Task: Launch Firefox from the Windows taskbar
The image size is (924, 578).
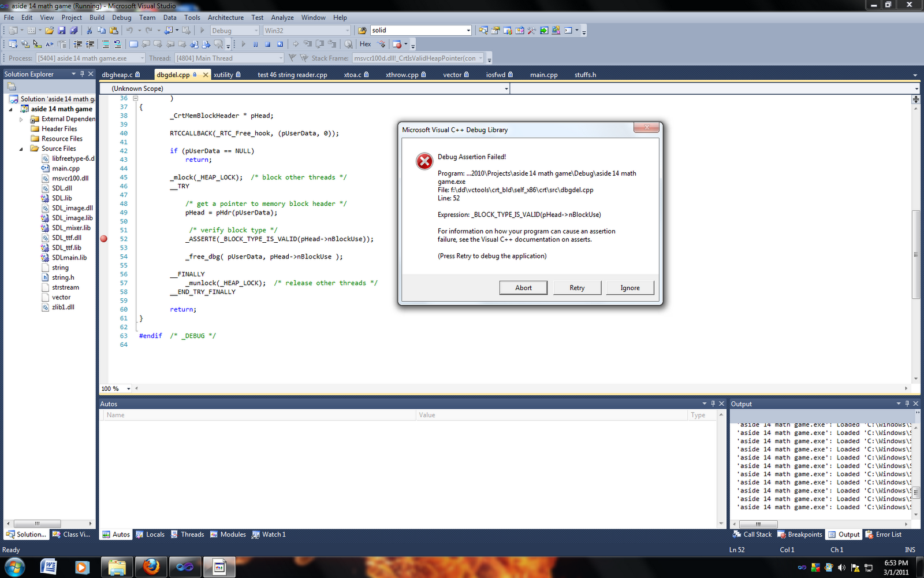Action: pyautogui.click(x=151, y=567)
